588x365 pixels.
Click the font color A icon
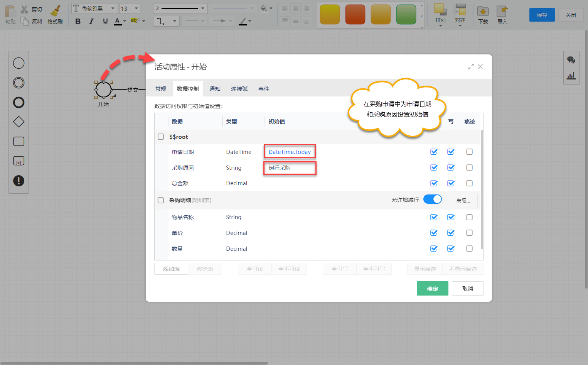click(x=118, y=21)
